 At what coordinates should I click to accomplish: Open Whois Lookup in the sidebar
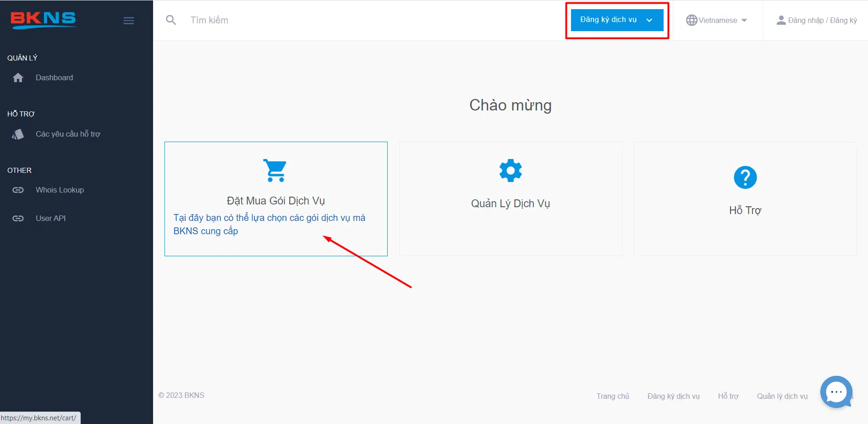pyautogui.click(x=60, y=190)
